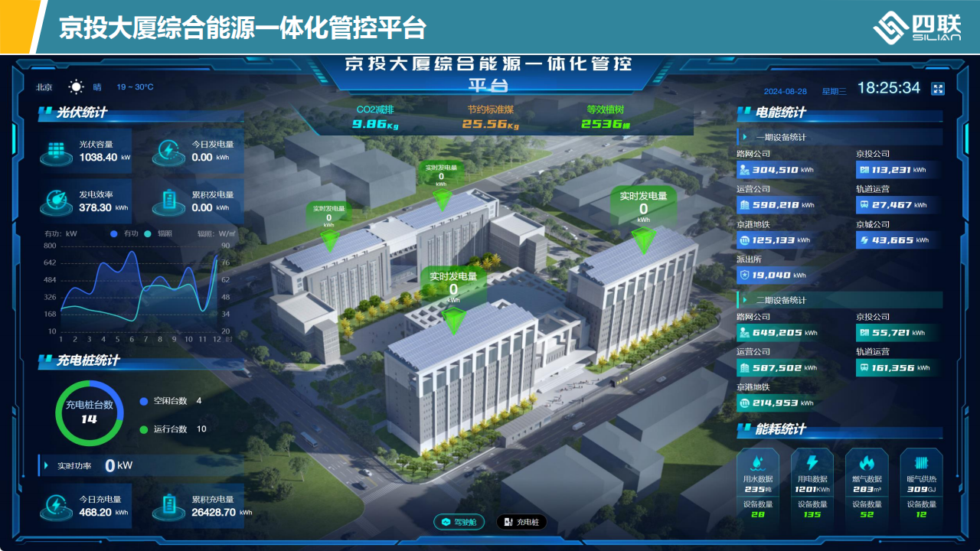
Task: Toggle the 空闲台数 legend dot
Action: click(143, 401)
